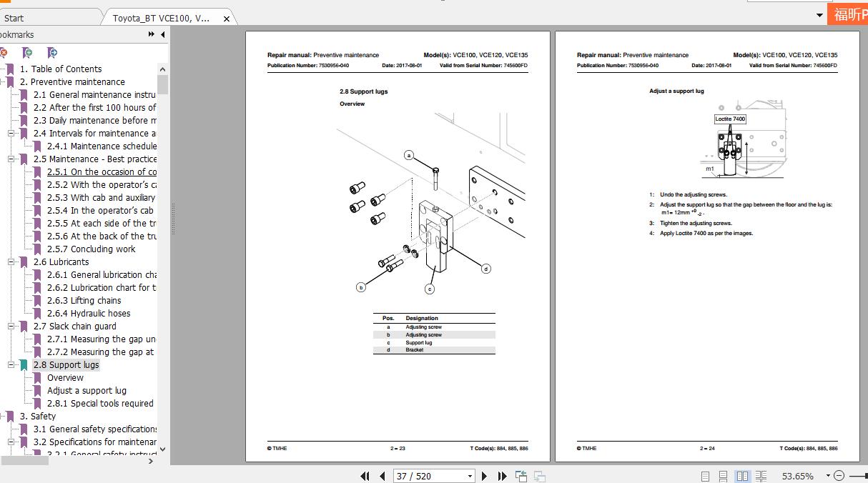This screenshot has width=868, height=483.
Task: Click the next view icon
Action: click(539, 476)
